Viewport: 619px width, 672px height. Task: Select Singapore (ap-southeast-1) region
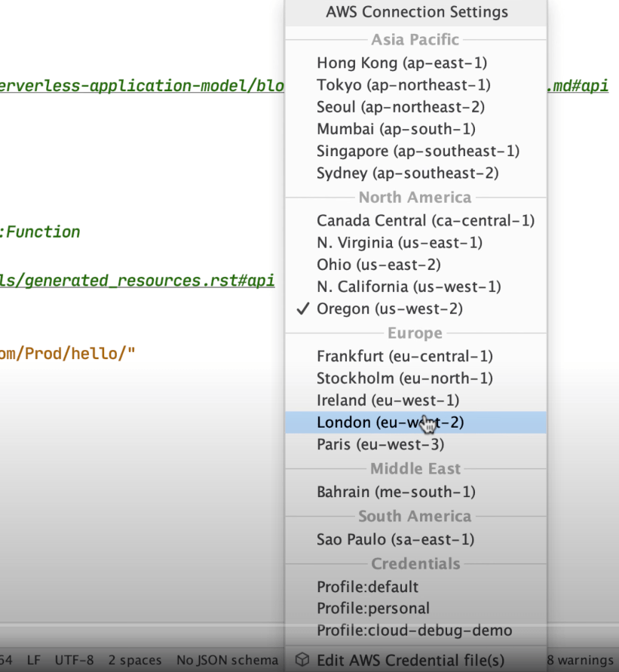tap(418, 151)
